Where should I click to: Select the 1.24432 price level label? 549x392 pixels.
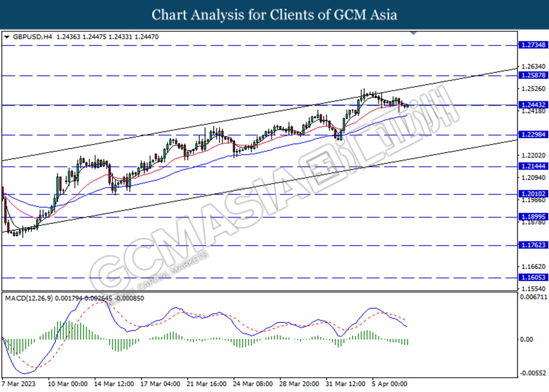(x=533, y=105)
